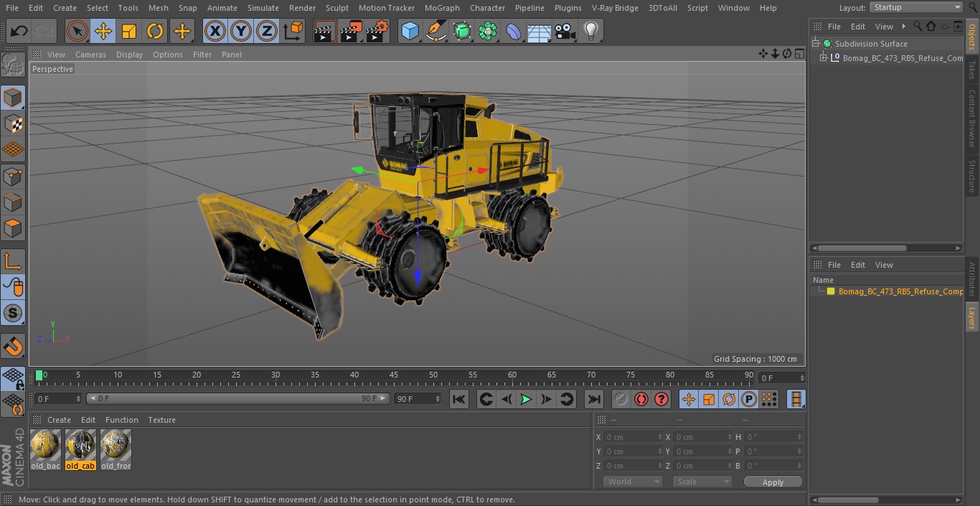Select old_fror material thumbnail
This screenshot has height=506, width=980.
tap(116, 450)
